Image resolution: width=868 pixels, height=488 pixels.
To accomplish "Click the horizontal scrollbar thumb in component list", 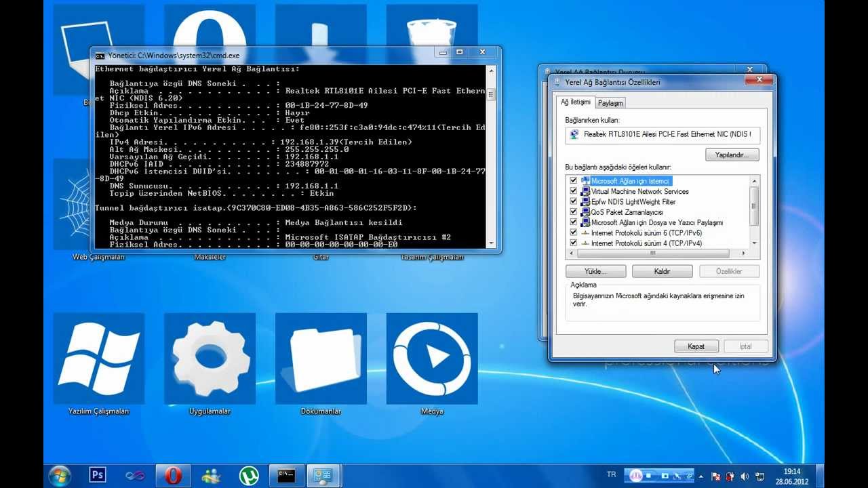I will coord(653,253).
